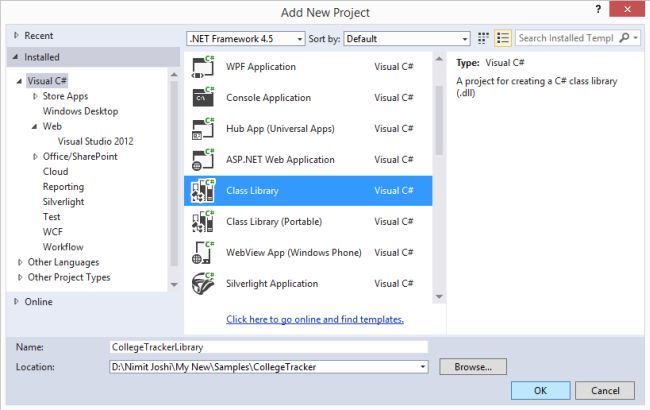650x410 pixels.
Task: Switch to small icons view
Action: click(483, 38)
